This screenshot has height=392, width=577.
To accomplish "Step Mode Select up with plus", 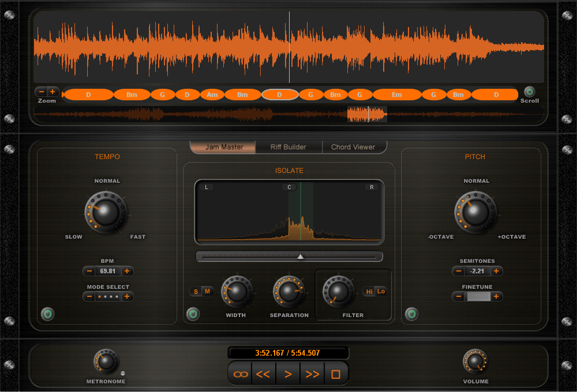I will click(x=127, y=296).
